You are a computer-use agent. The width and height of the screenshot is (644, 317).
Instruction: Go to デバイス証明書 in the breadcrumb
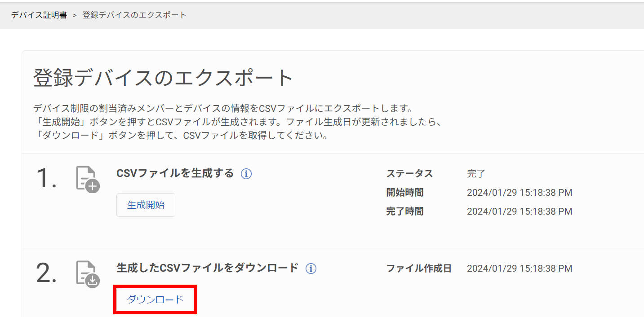(39, 15)
